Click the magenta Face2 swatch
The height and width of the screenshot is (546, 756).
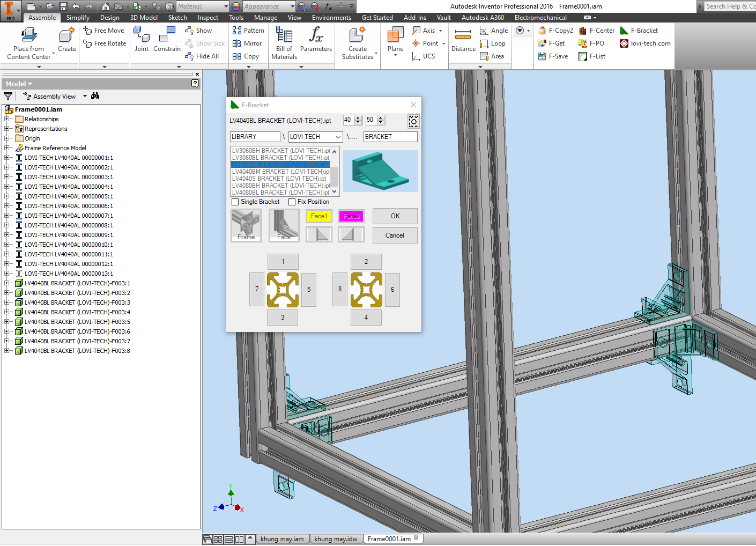[351, 216]
